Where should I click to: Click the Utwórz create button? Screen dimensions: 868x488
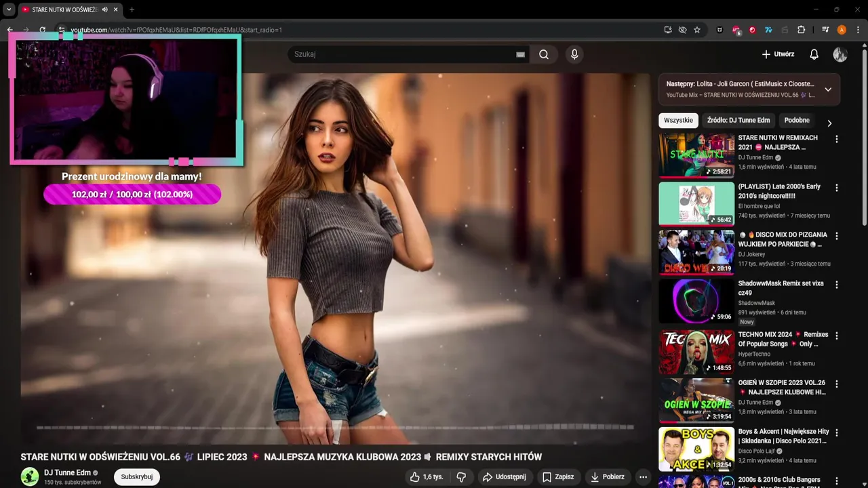(x=778, y=54)
